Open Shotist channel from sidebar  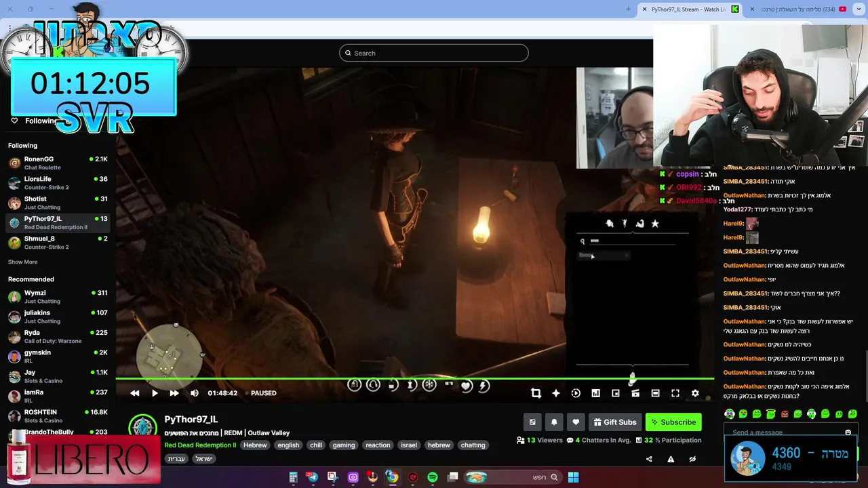tap(58, 203)
